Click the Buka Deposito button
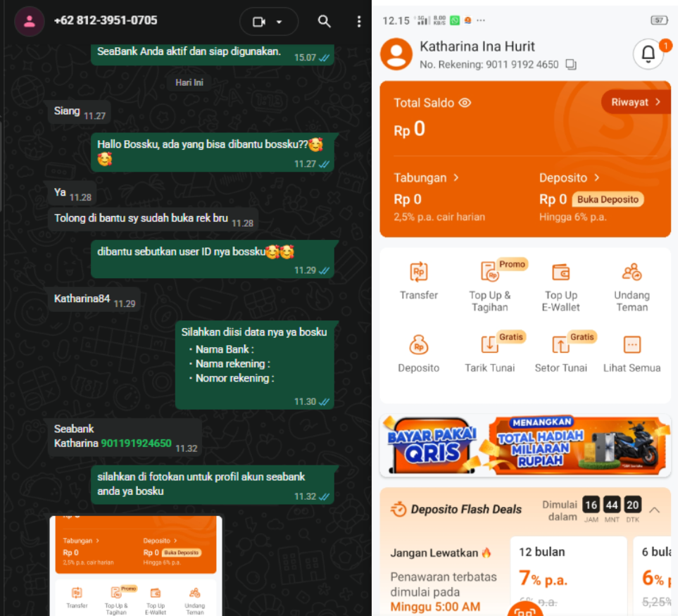This screenshot has width=685, height=616. 608,199
